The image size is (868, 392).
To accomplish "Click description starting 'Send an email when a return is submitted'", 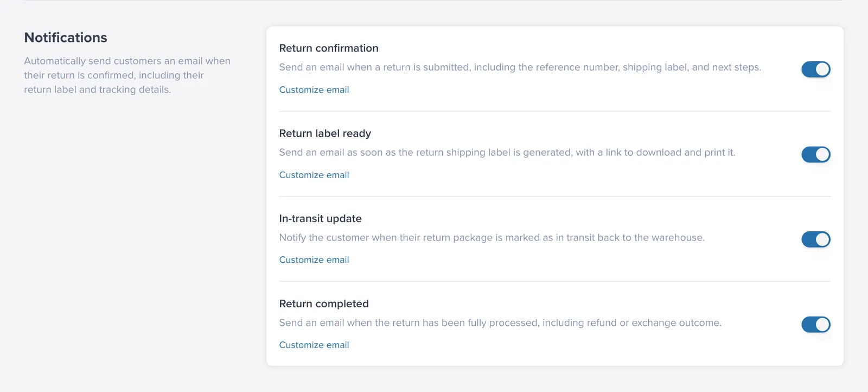I will click(520, 67).
